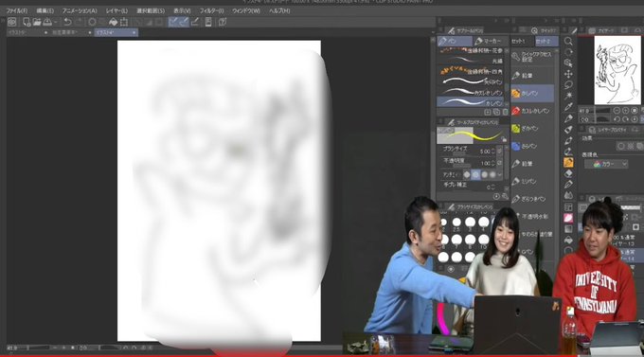Click duplicate sub tool icon
This screenshot has height=357, width=644.
pyautogui.click(x=496, y=112)
